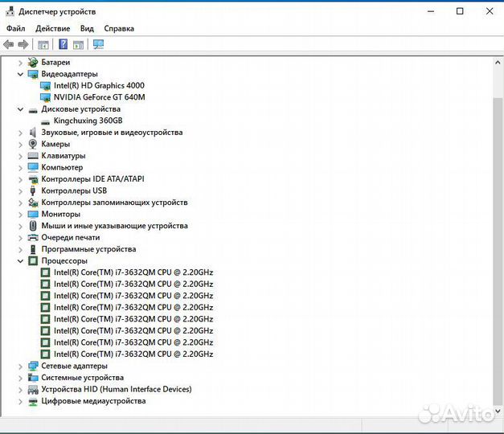Image resolution: width=504 pixels, height=434 pixels.
Task: Click the Программные устройства icon
Action: coord(33,249)
